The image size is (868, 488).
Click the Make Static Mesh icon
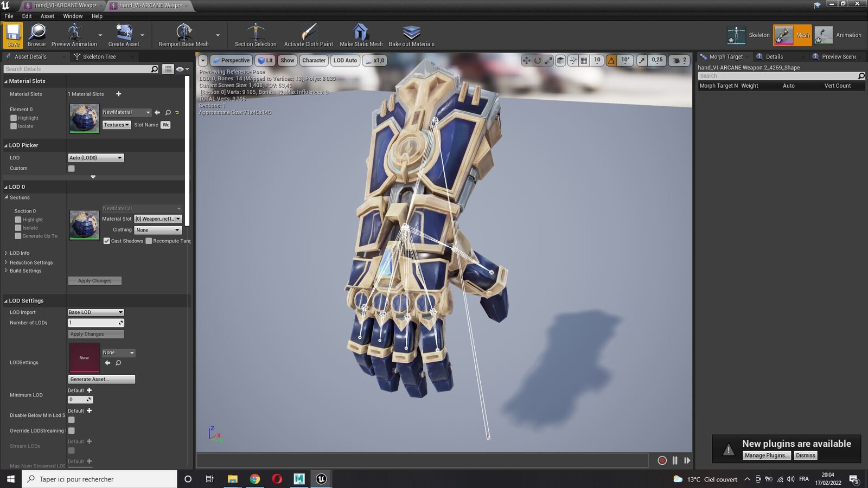click(x=361, y=35)
